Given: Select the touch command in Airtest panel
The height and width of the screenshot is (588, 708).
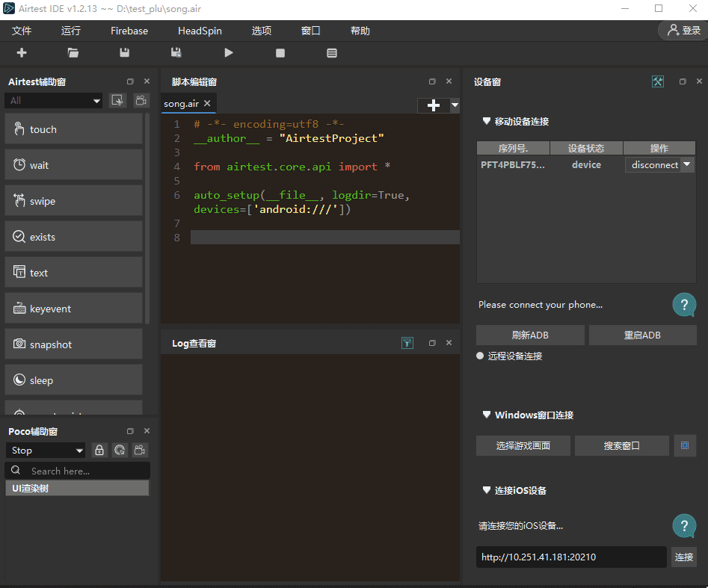Looking at the screenshot, I should coord(73,129).
